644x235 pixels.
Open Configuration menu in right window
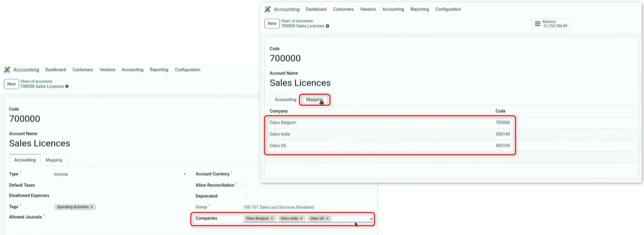click(448, 9)
